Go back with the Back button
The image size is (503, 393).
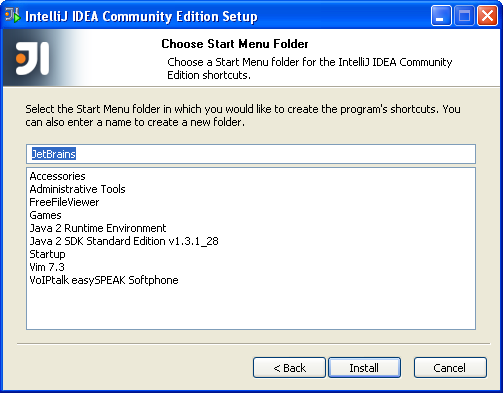[289, 368]
